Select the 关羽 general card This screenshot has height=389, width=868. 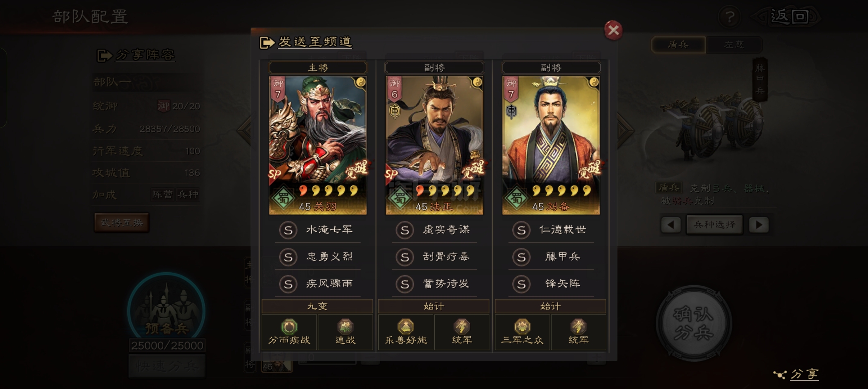tap(318, 145)
